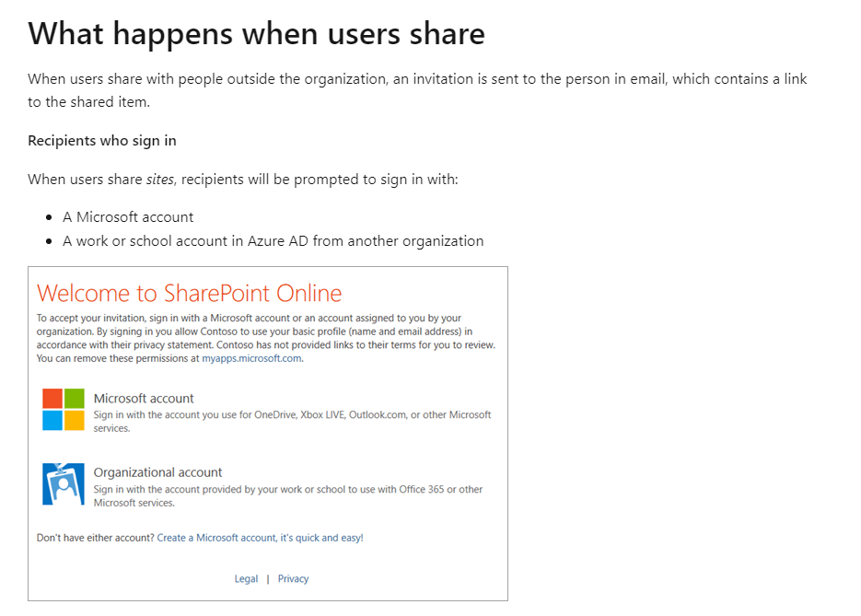Click the Recipients who sign in subheading
The width and height of the screenshot is (861, 616).
(x=101, y=140)
